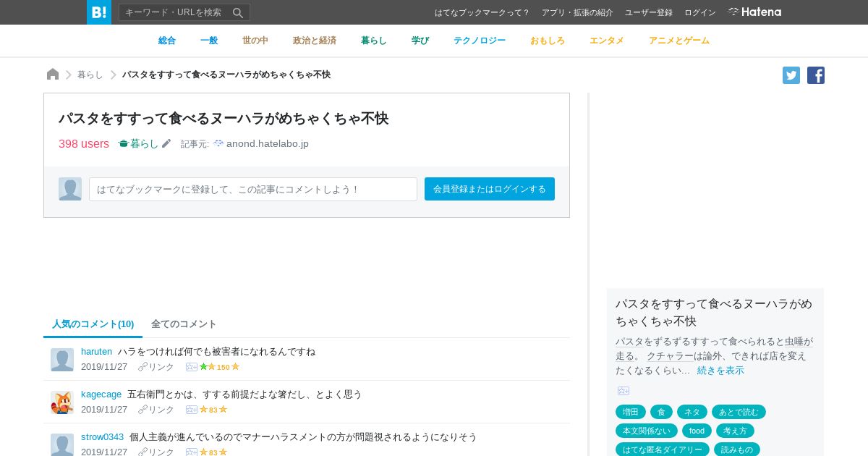The image size is (868, 456).
Task: Switch to the 全てのコメント tab
Action: tap(184, 324)
